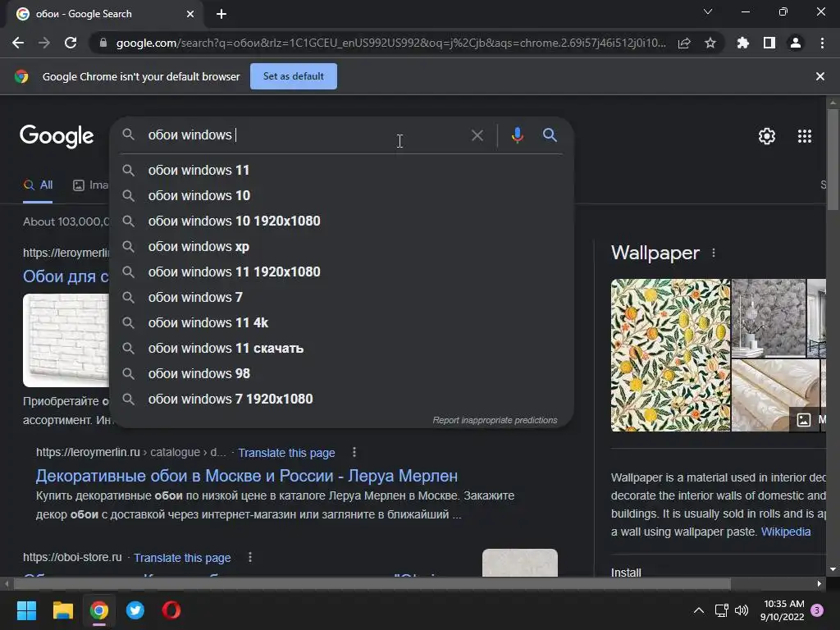Open File Explorer from the taskbar
The image size is (840, 630).
pyautogui.click(x=62, y=610)
